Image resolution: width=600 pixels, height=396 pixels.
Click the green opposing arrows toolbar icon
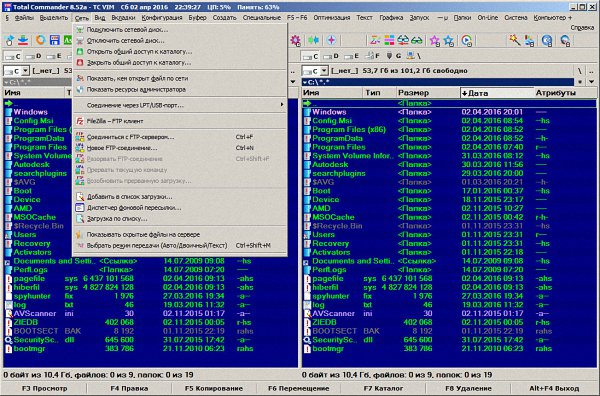point(313,40)
